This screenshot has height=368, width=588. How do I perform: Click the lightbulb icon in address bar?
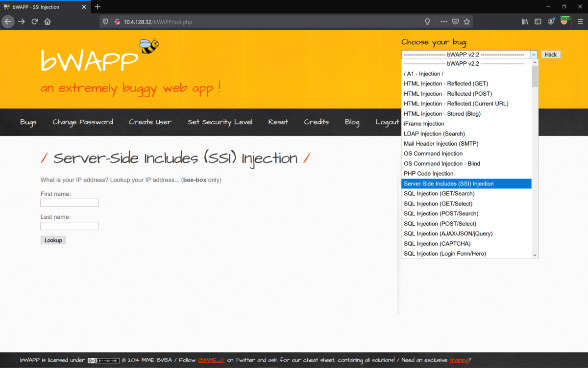(427, 22)
